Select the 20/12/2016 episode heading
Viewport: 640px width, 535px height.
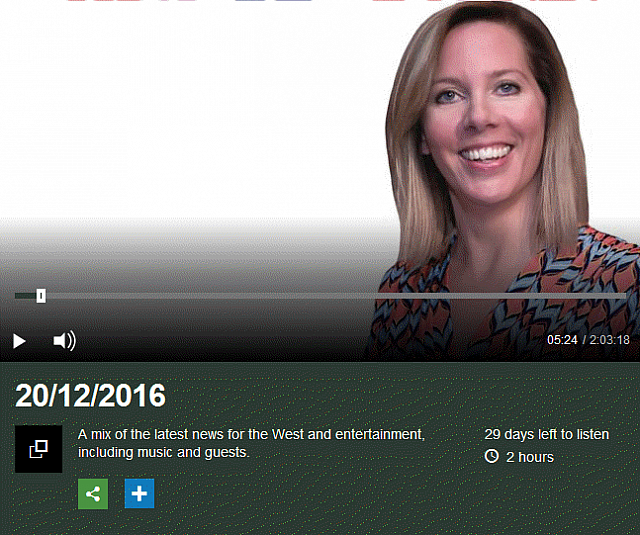(x=90, y=395)
